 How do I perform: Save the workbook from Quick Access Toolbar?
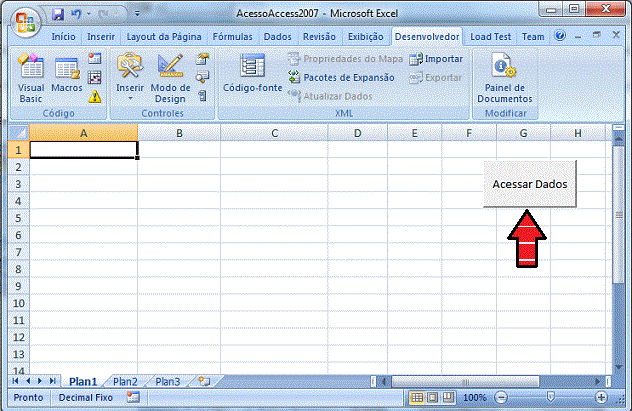[x=58, y=15]
